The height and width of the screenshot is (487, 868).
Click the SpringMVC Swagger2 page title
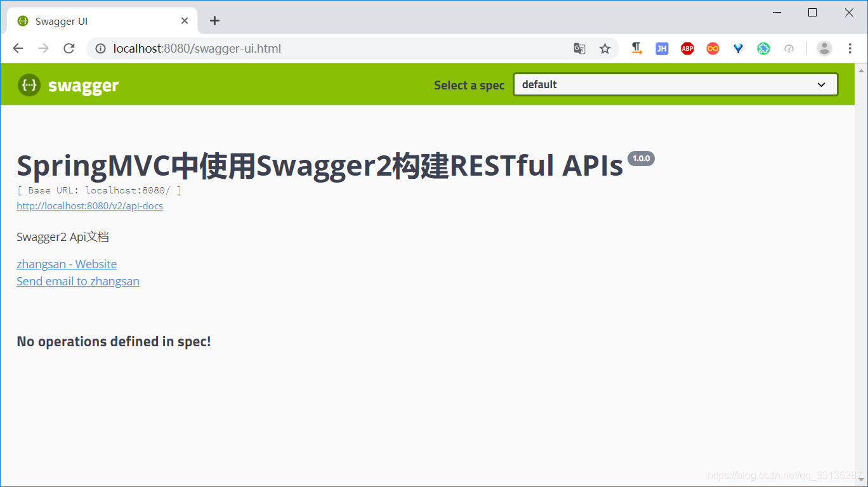[x=320, y=166]
